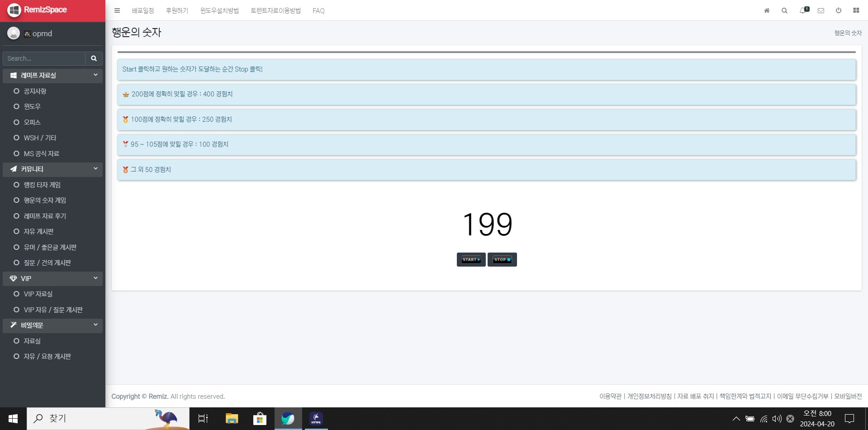Click the sidebar search submit button
The image size is (868, 430).
(94, 58)
